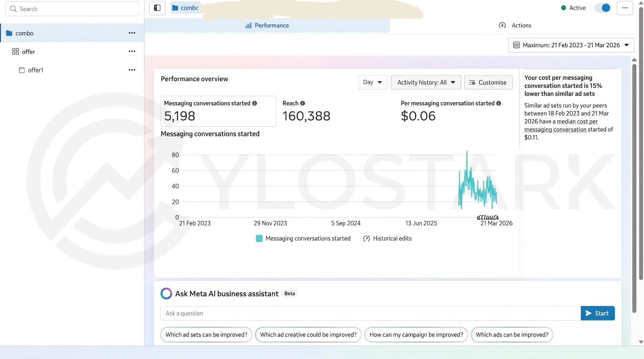Switch to the Actions tab

[515, 25]
